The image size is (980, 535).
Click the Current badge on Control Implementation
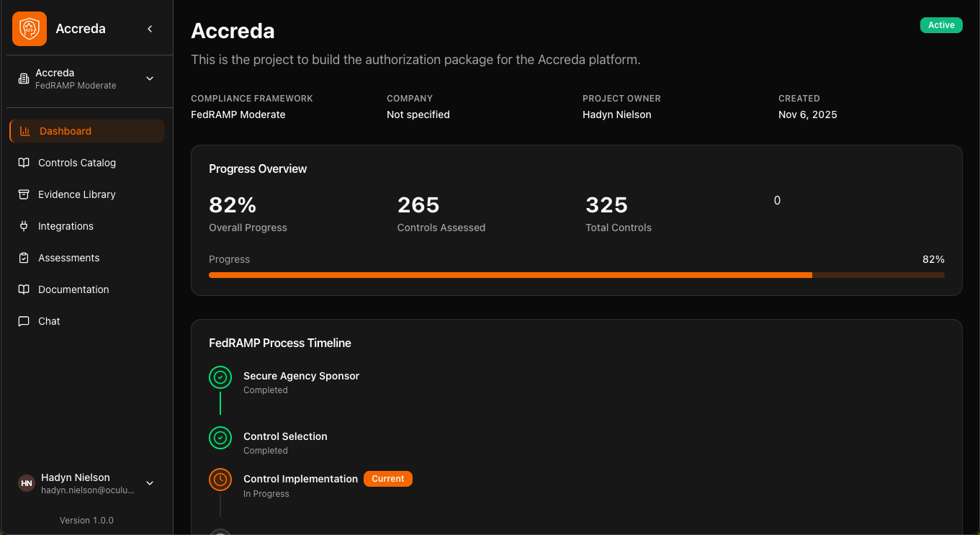click(387, 478)
